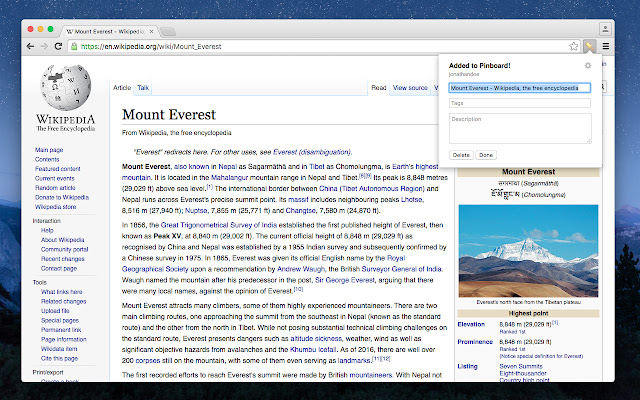Click the Pinboard title field
Screen dimensions: 640x400
(x=520, y=88)
